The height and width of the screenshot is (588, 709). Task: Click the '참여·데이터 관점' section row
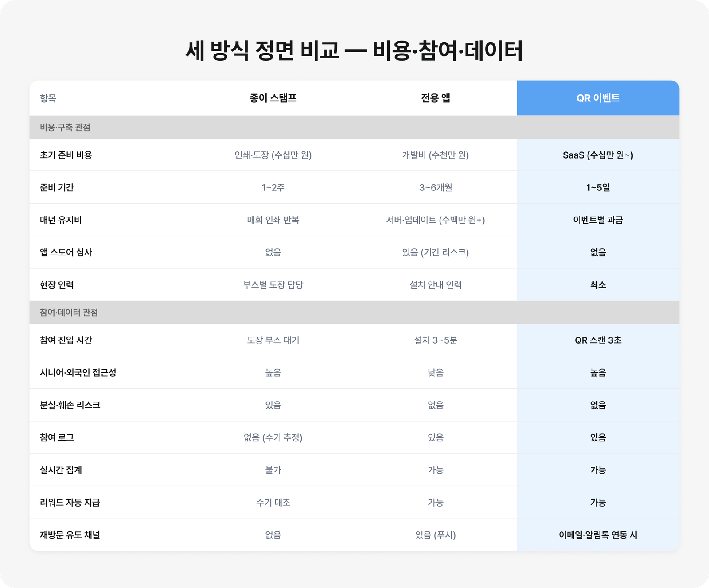[x=354, y=312]
